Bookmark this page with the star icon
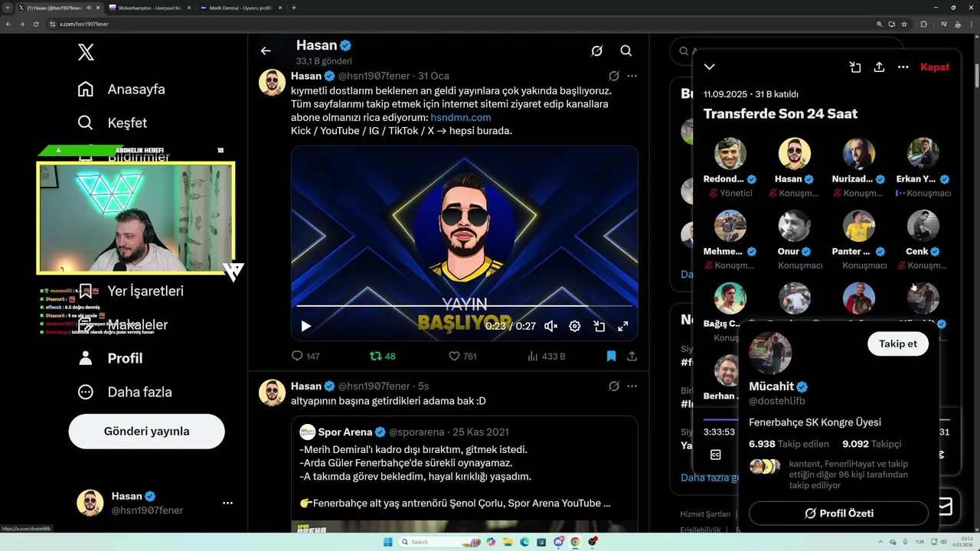980x551 pixels. pyautogui.click(x=903, y=24)
